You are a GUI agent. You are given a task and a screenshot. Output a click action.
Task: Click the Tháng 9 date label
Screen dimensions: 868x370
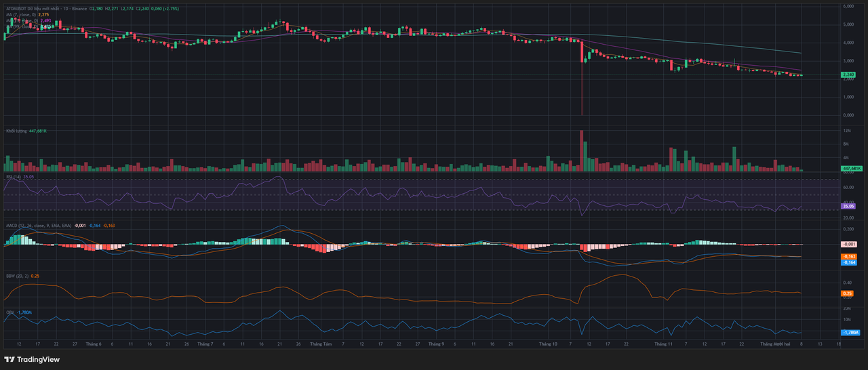[435, 344]
